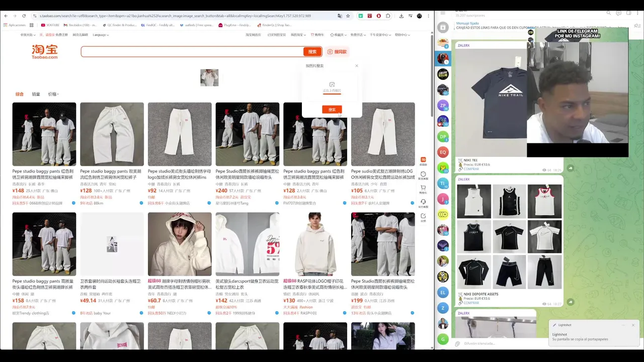Open the Recibidos Gmail bookmark

(x=79, y=25)
